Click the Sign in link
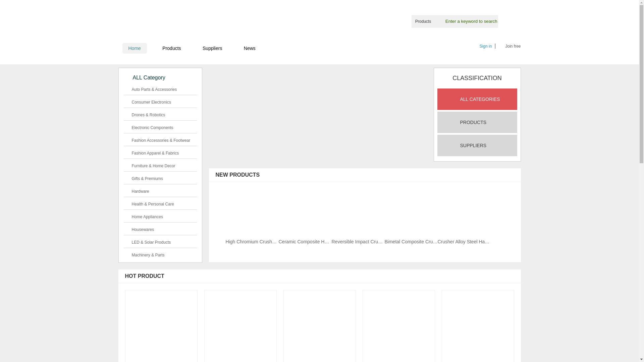 pos(485,46)
